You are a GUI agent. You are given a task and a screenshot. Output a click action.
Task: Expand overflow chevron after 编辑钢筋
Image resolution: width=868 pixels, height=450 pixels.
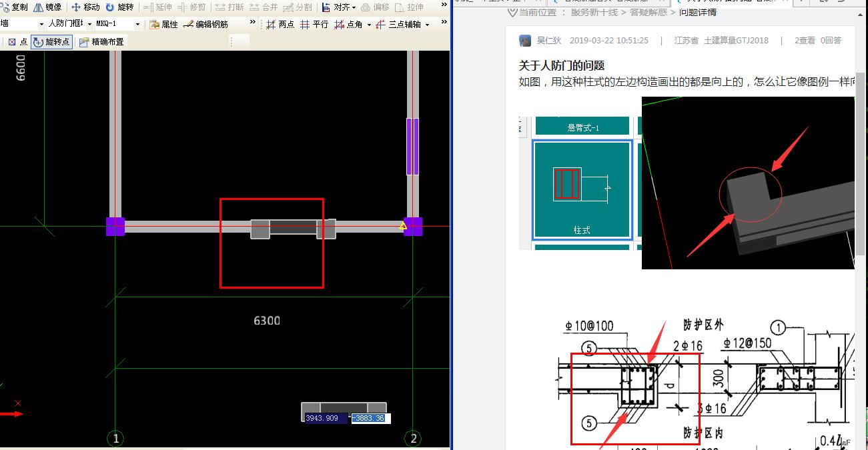(x=253, y=23)
